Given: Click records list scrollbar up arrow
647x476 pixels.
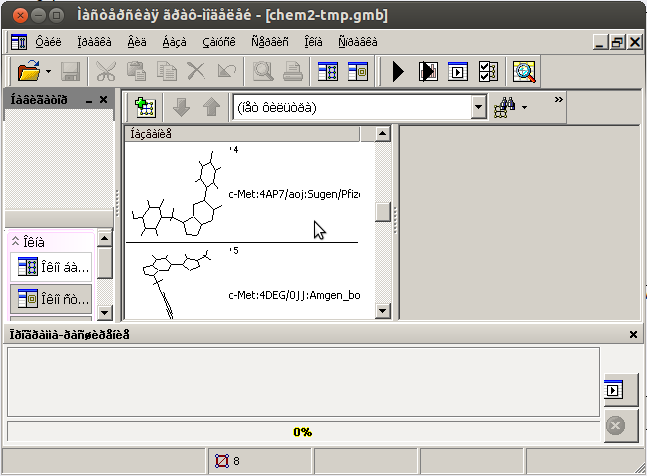Looking at the screenshot, I should (383, 134).
